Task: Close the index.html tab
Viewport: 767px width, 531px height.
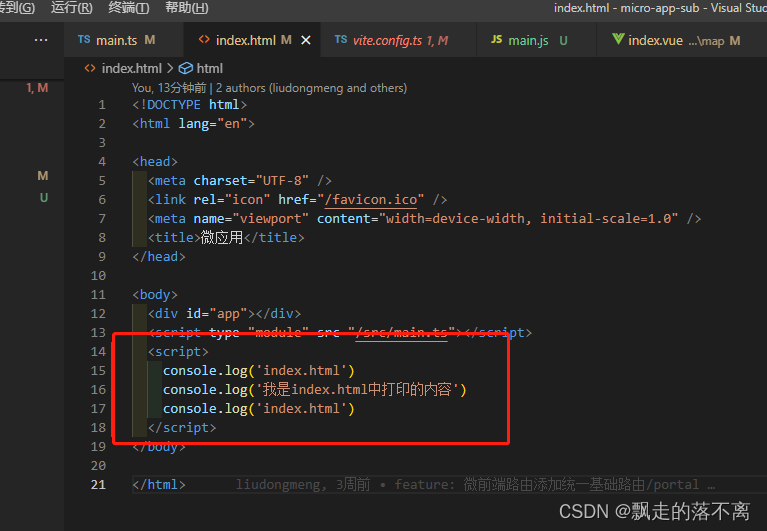Action: tap(306, 40)
